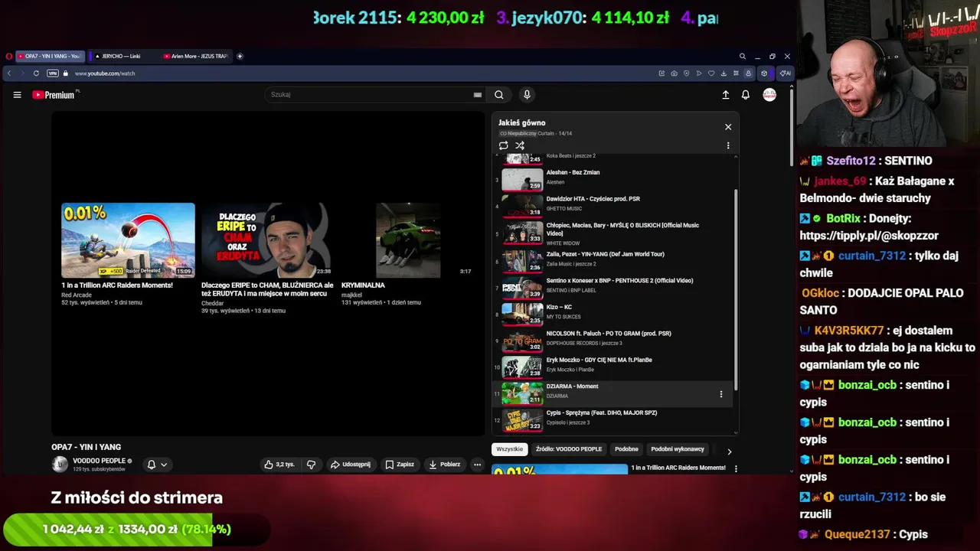
Task: Show more filter chips with right arrow
Action: coord(729,452)
